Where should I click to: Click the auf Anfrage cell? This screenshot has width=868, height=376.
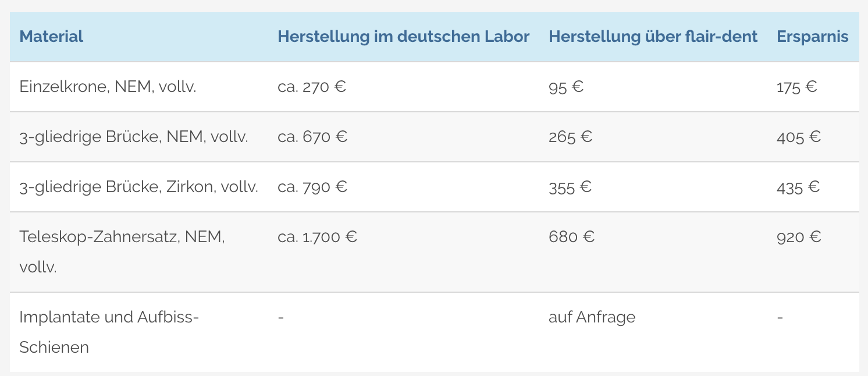(x=592, y=317)
